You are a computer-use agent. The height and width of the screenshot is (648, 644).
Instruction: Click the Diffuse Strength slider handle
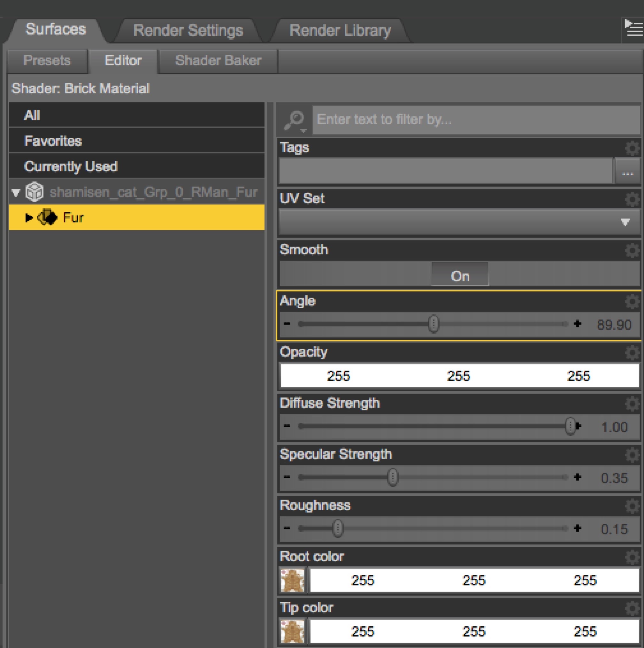coord(570,426)
